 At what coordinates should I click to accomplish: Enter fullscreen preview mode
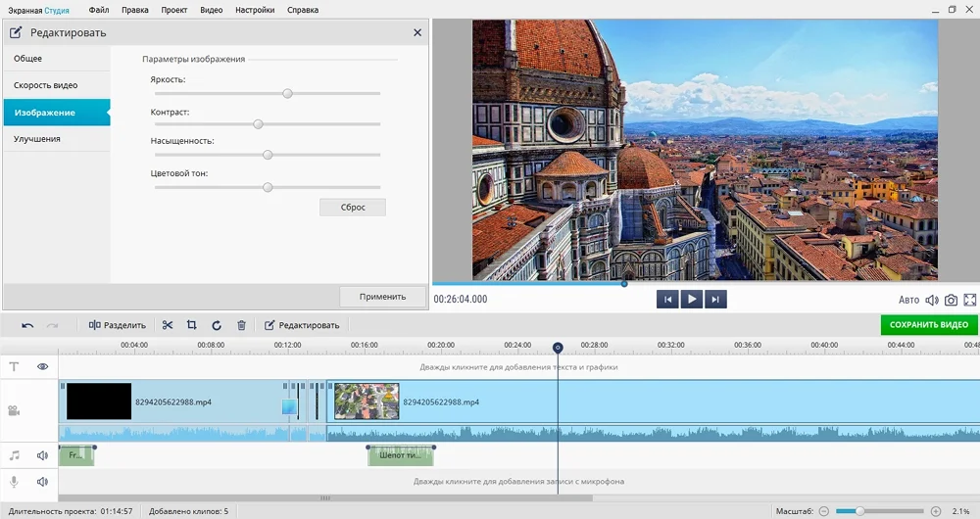pos(970,300)
